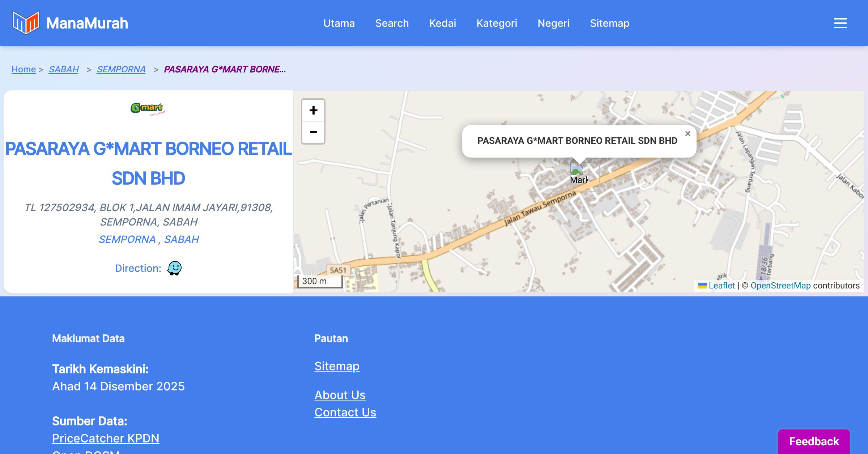Zoom in on the map

pyautogui.click(x=313, y=110)
